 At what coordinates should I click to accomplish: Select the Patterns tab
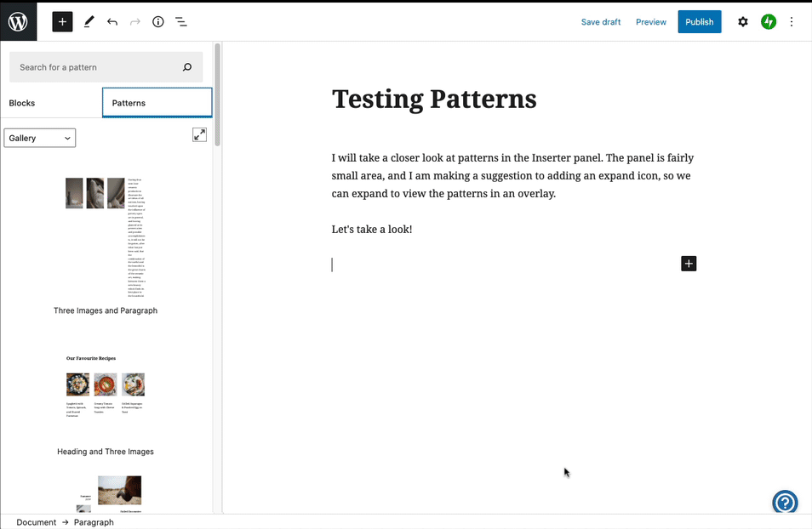tap(157, 103)
